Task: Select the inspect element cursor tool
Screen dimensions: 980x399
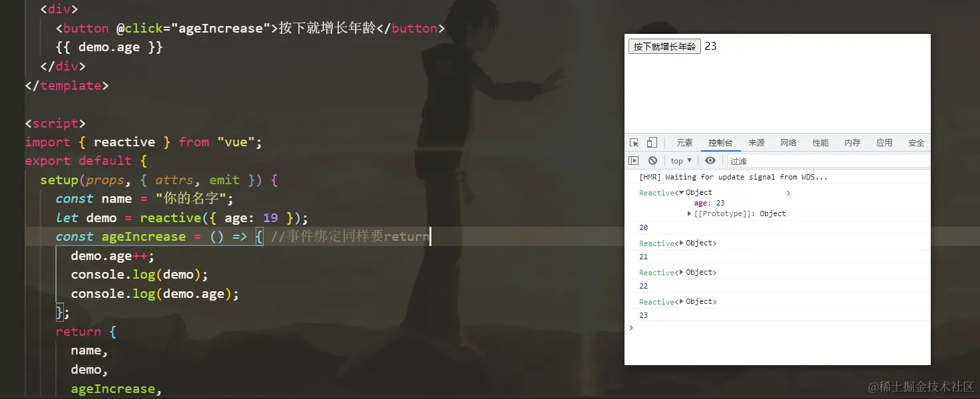Action: 632,142
